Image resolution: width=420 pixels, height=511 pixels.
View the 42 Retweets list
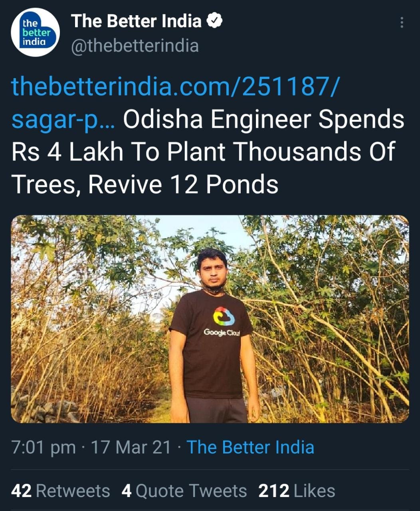pyautogui.click(x=60, y=491)
